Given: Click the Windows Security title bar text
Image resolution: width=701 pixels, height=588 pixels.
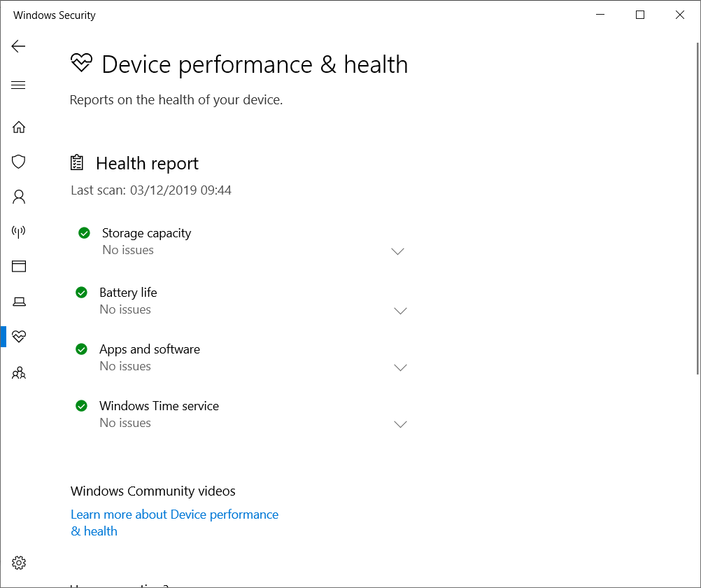Looking at the screenshot, I should coord(55,15).
